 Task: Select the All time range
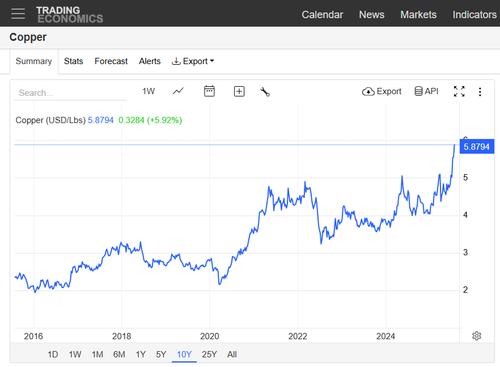tap(232, 354)
